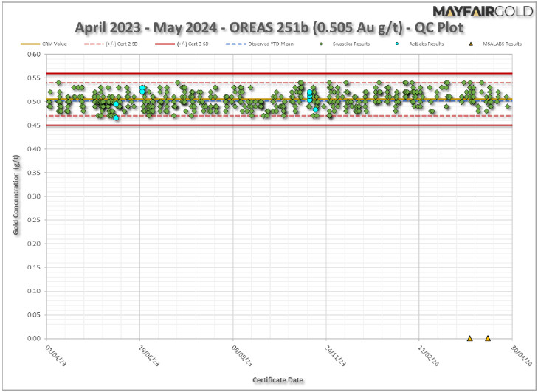Click the 01/04/23 date label
The image size is (538, 392).
click(55, 356)
